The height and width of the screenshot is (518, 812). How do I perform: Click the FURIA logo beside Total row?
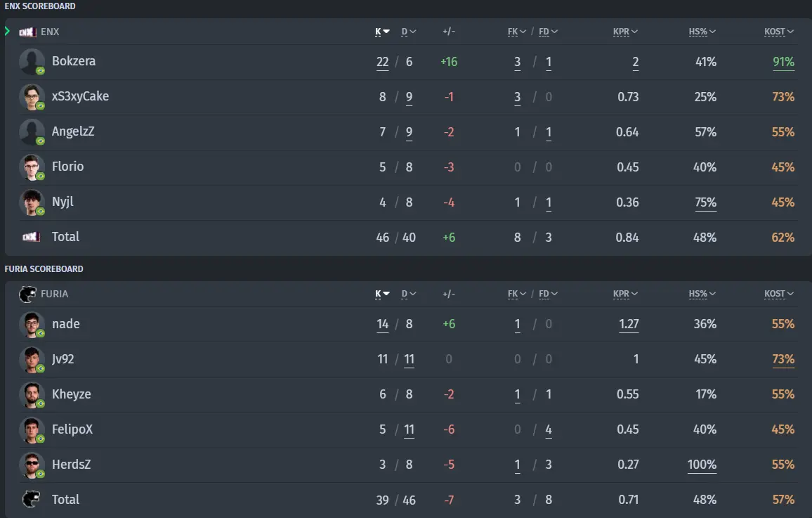(31, 499)
